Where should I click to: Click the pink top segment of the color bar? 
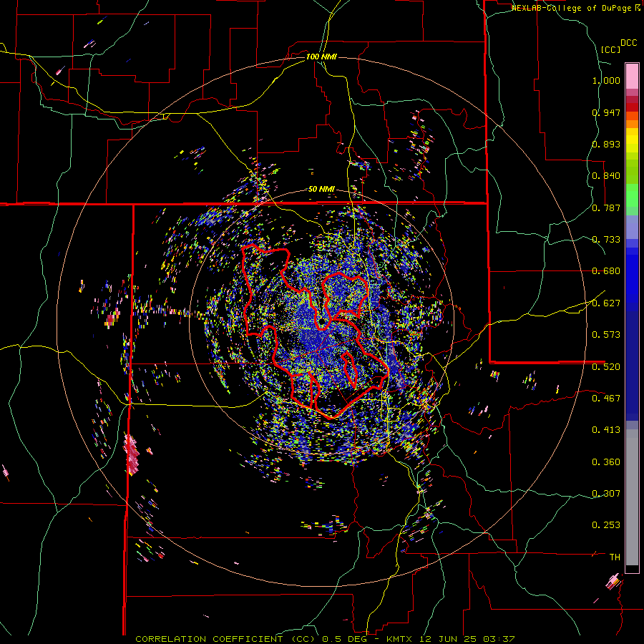click(632, 77)
